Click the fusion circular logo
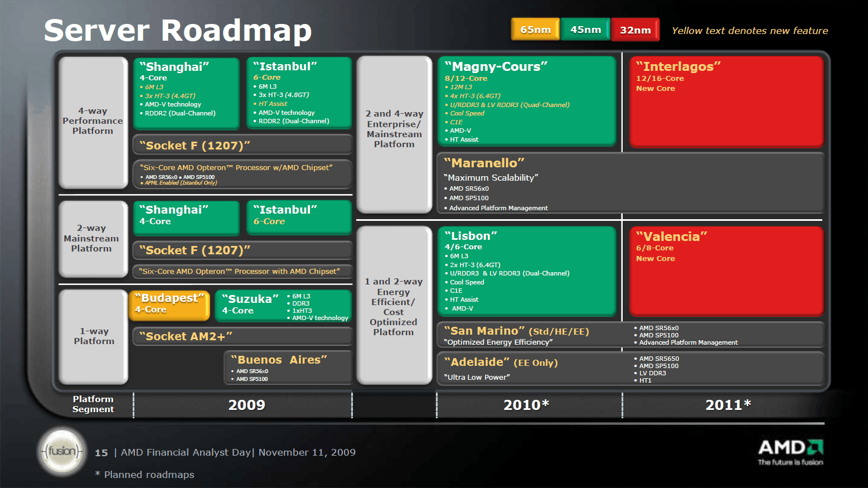This screenshot has width=868, height=488. pos(62,451)
